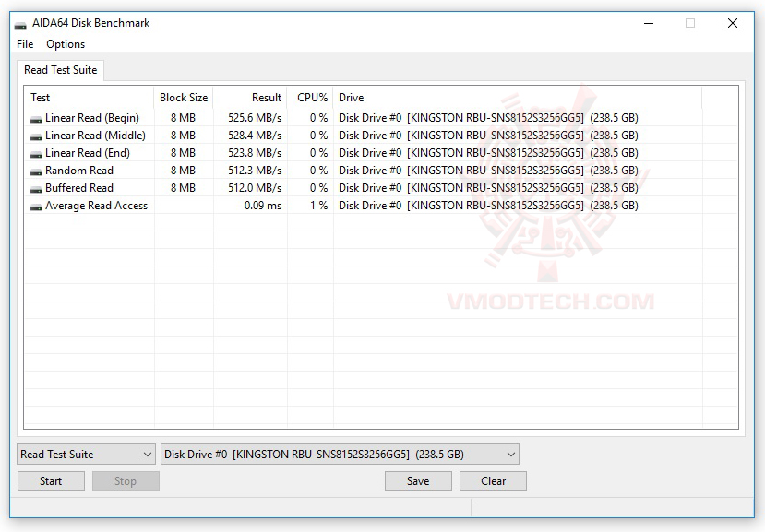The height and width of the screenshot is (532, 765).
Task: Sort by the Drive column header
Action: 518,98
